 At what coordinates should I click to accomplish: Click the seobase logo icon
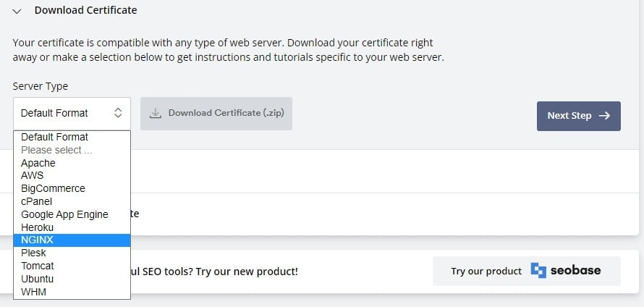[538, 271]
